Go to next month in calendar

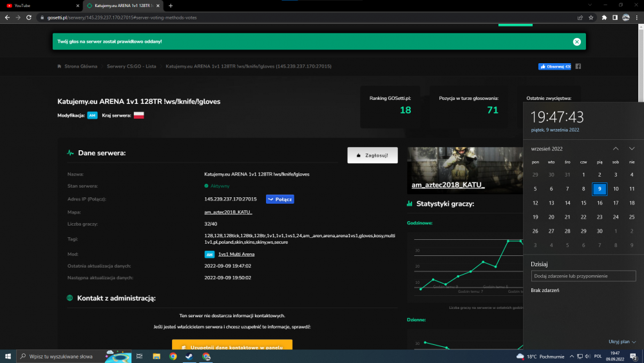click(x=632, y=149)
